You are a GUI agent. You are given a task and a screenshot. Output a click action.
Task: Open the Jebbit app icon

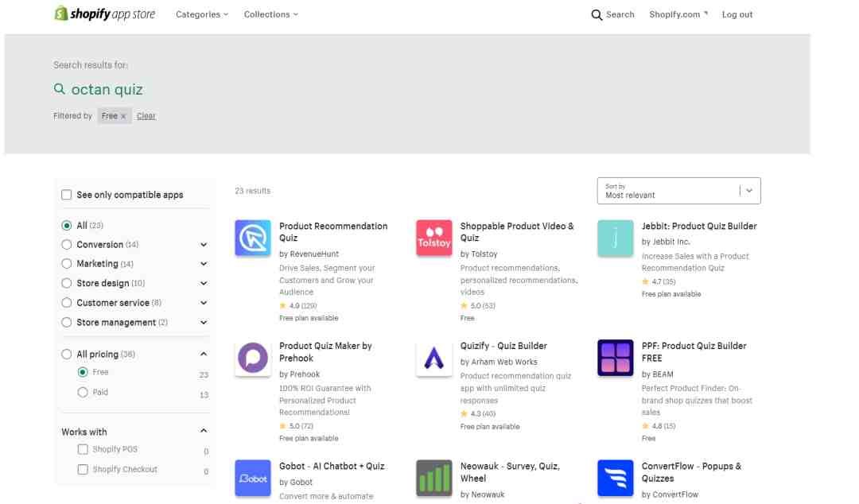point(615,238)
